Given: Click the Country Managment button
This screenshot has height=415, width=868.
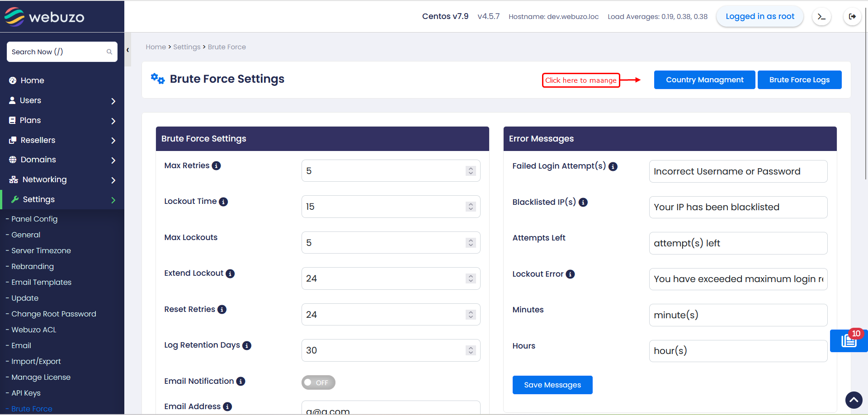Looking at the screenshot, I should 704,80.
